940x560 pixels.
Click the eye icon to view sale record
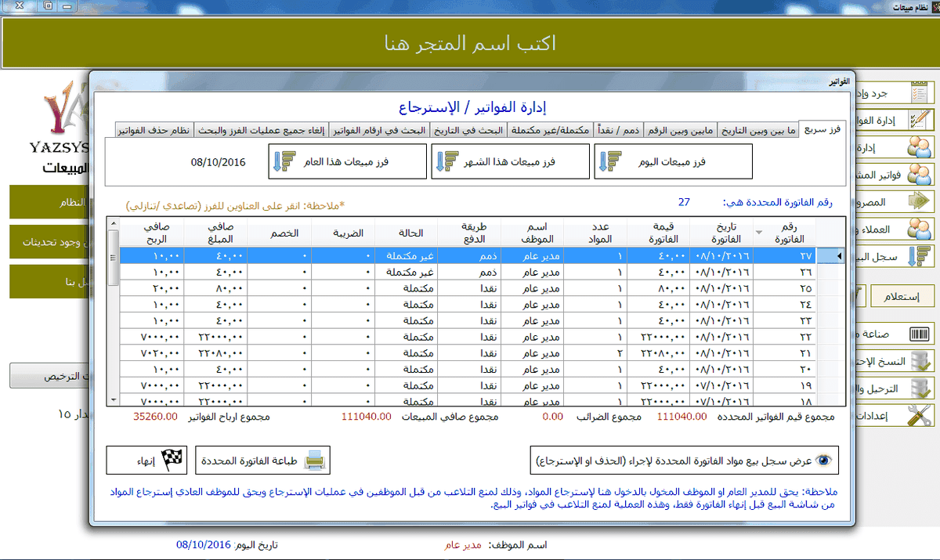coord(826,461)
